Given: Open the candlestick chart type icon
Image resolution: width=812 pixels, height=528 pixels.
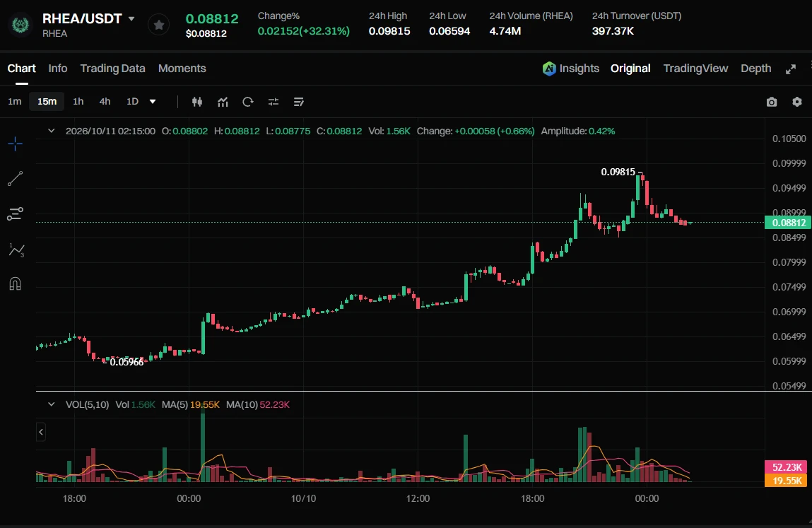Looking at the screenshot, I should (x=196, y=102).
